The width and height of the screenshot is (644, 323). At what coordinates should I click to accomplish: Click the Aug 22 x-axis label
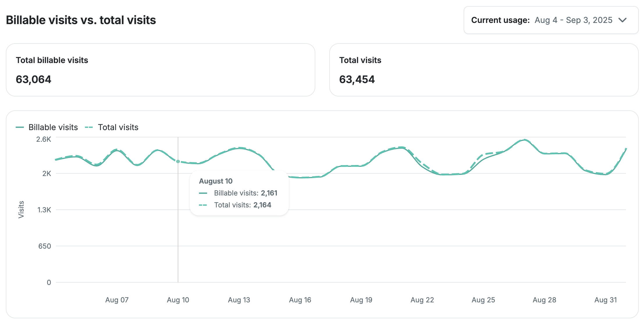pyautogui.click(x=422, y=300)
